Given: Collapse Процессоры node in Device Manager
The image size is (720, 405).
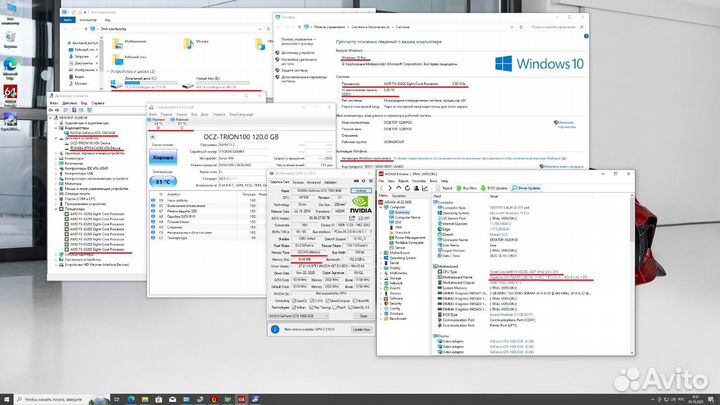Looking at the screenshot, I should 56,209.
